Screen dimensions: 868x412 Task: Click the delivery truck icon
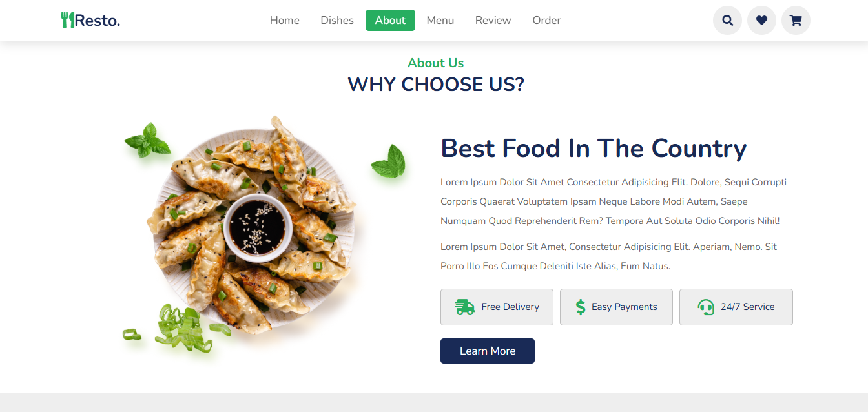point(465,307)
